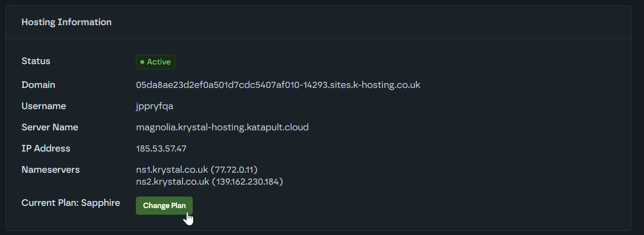Click the Change Plan button
644x235 pixels.
click(164, 206)
